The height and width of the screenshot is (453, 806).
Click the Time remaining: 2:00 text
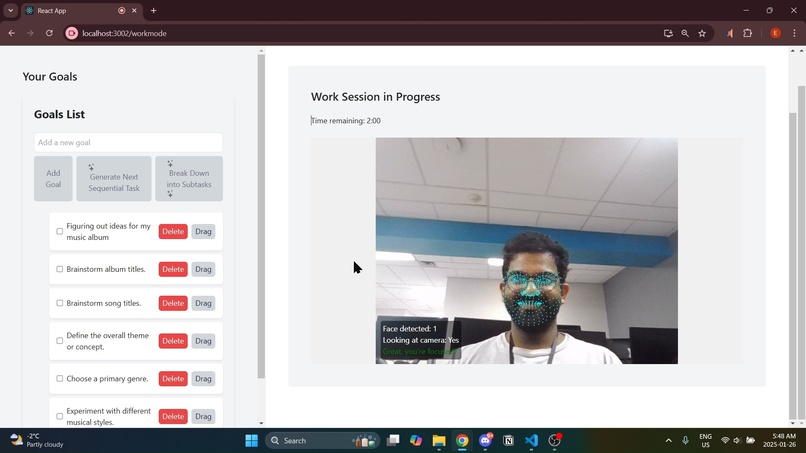coord(346,121)
